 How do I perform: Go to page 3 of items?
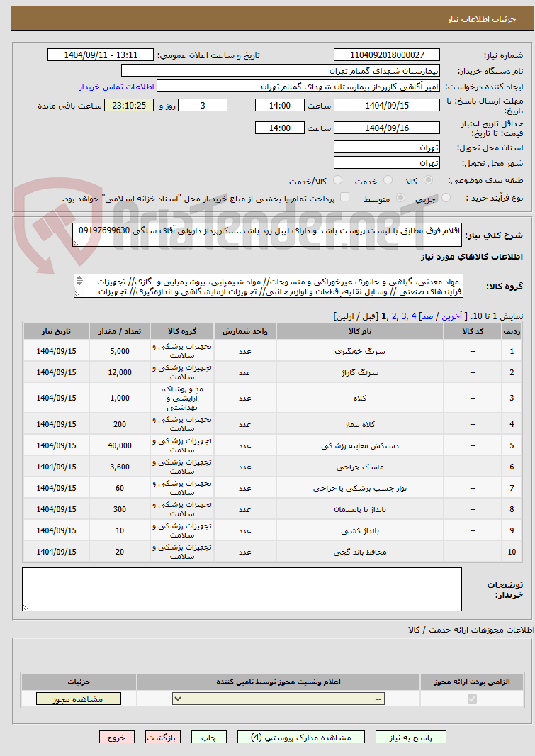point(403,316)
